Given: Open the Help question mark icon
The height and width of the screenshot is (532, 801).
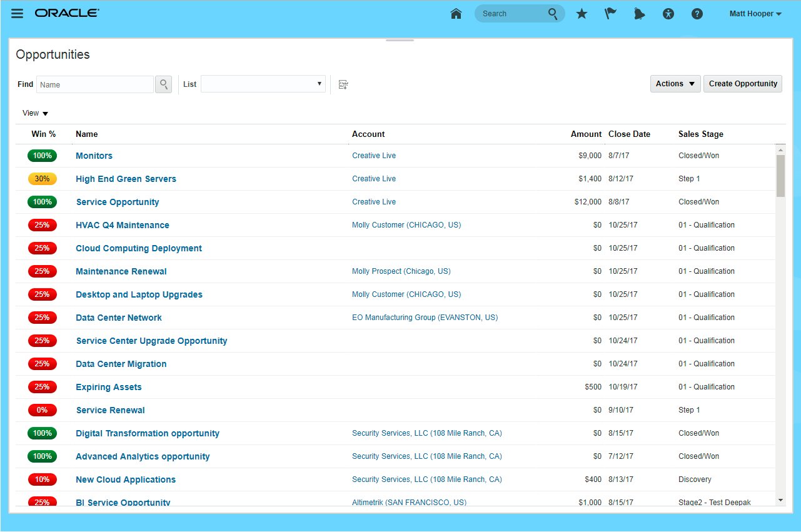Looking at the screenshot, I should 697,14.
